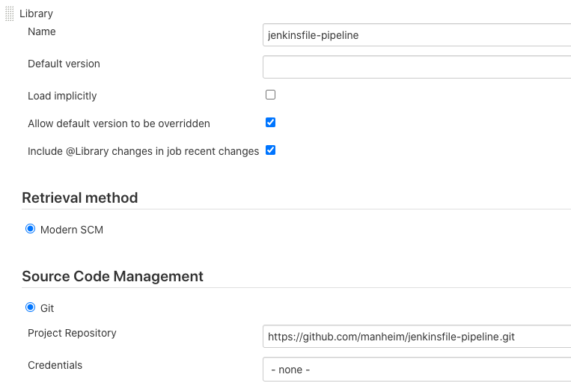Click the Name label text

pos(42,31)
